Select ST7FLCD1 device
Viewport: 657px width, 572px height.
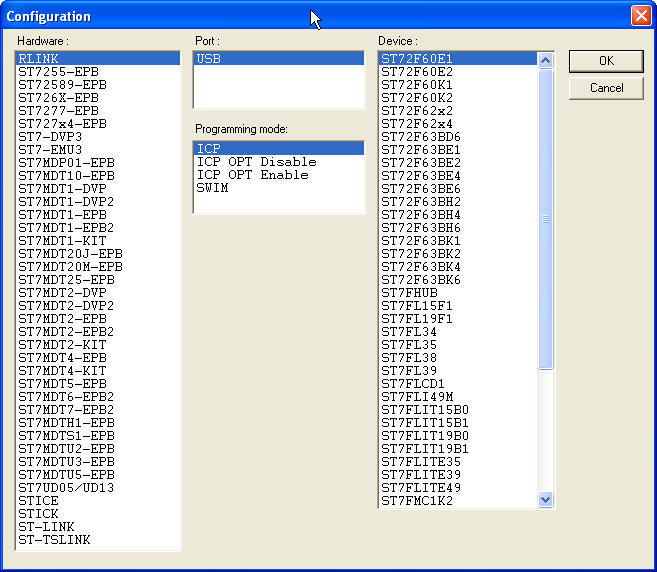pyautogui.click(x=458, y=383)
